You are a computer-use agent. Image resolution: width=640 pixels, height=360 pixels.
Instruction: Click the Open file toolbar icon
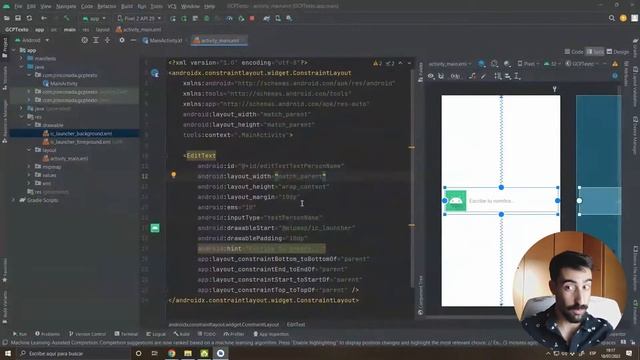coord(7,18)
